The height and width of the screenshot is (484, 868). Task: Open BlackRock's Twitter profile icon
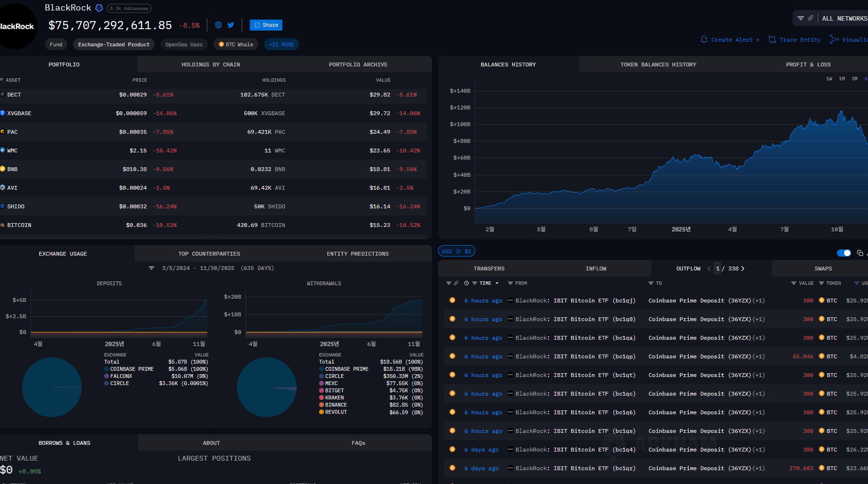click(231, 25)
